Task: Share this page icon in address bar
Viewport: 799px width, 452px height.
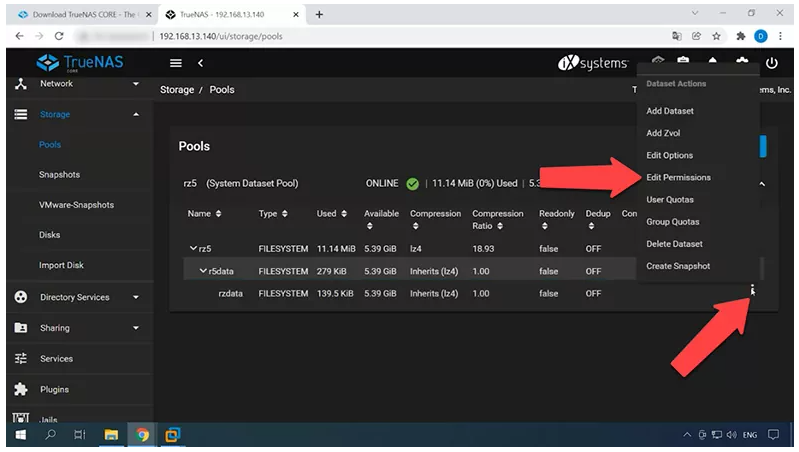Action: pyautogui.click(x=697, y=36)
